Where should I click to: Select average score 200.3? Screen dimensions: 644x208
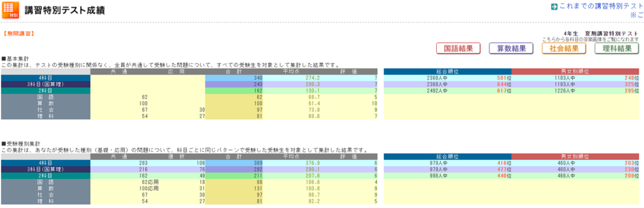(313, 84)
